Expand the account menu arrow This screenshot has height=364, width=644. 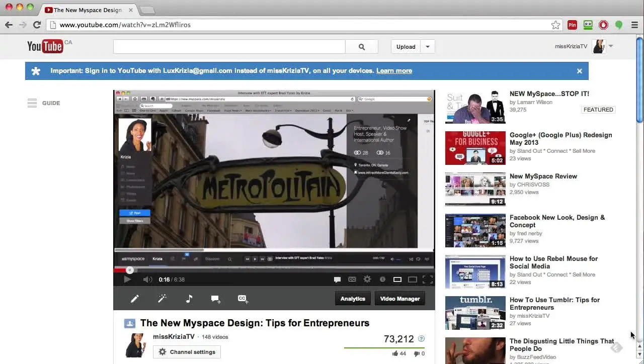610,46
